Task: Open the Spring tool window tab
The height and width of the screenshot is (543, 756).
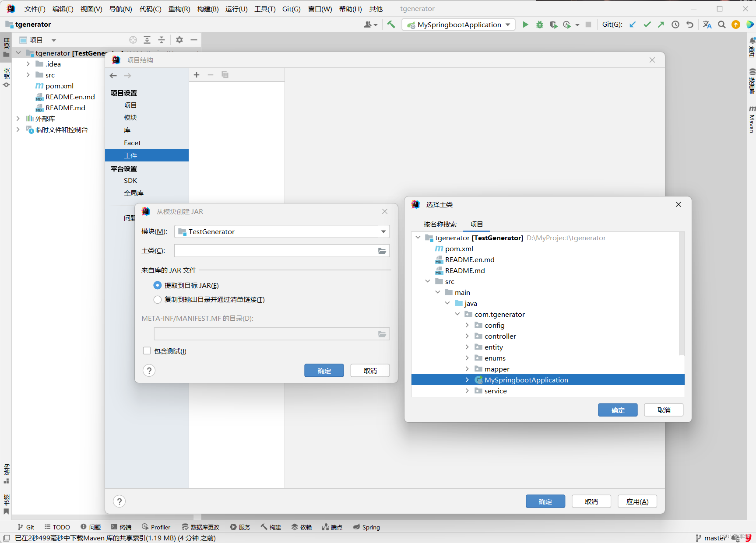Action: pyautogui.click(x=366, y=527)
